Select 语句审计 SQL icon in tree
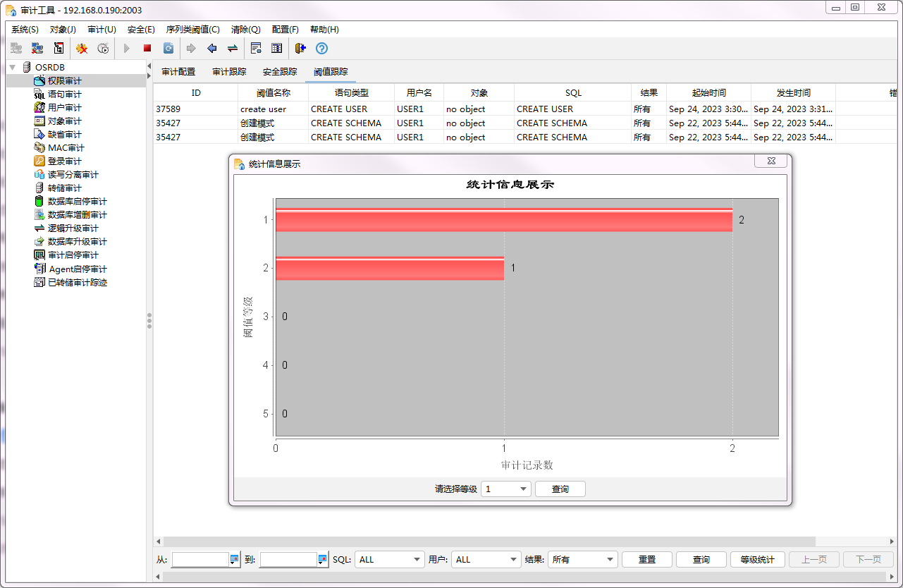 tap(39, 94)
